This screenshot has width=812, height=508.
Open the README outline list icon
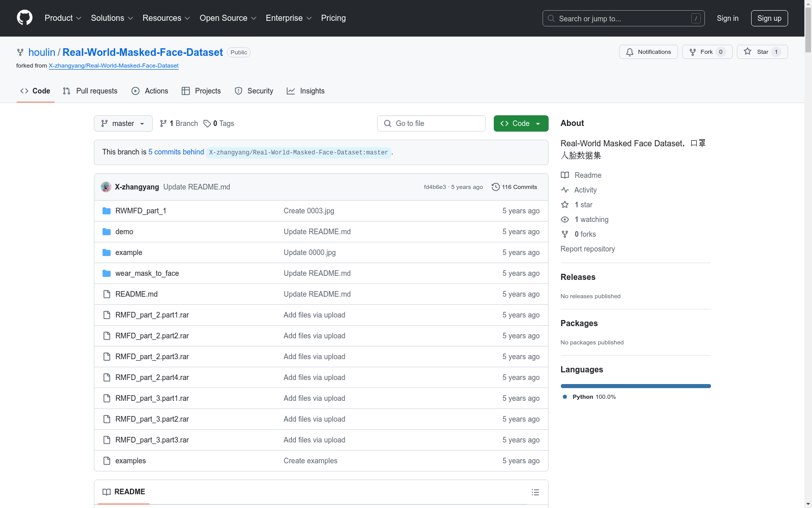(535, 492)
